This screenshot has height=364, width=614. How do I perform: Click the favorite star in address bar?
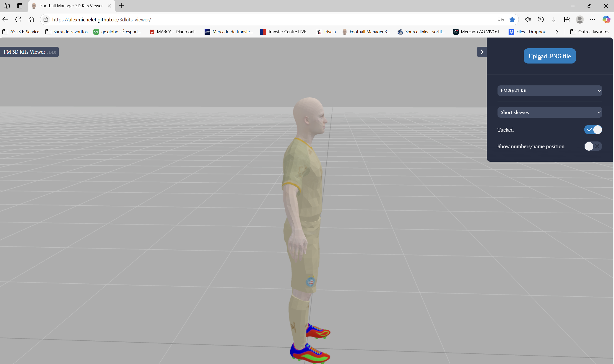pyautogui.click(x=512, y=20)
